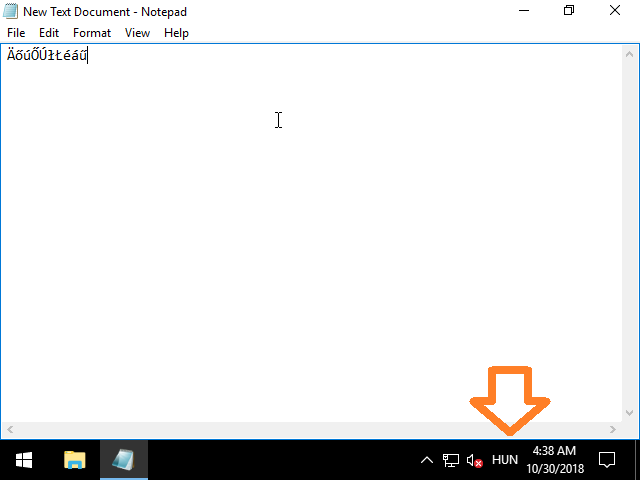This screenshot has height=480, width=640.
Task: Open the View menu
Action: click(137, 33)
